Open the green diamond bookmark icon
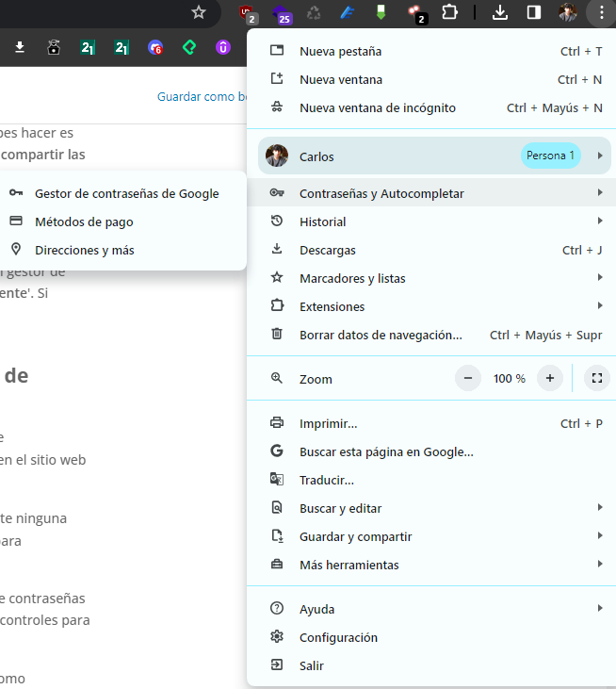The width and height of the screenshot is (616, 689). 189,47
